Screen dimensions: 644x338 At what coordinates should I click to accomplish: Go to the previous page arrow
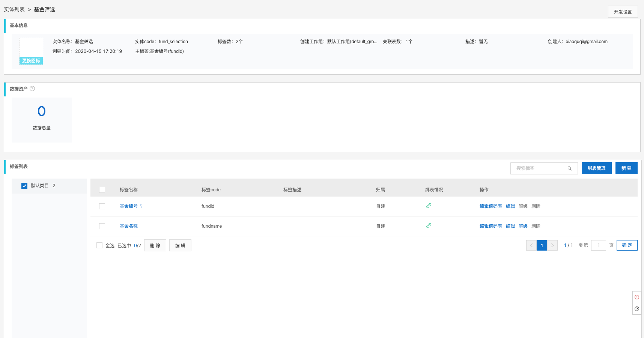(x=531, y=245)
